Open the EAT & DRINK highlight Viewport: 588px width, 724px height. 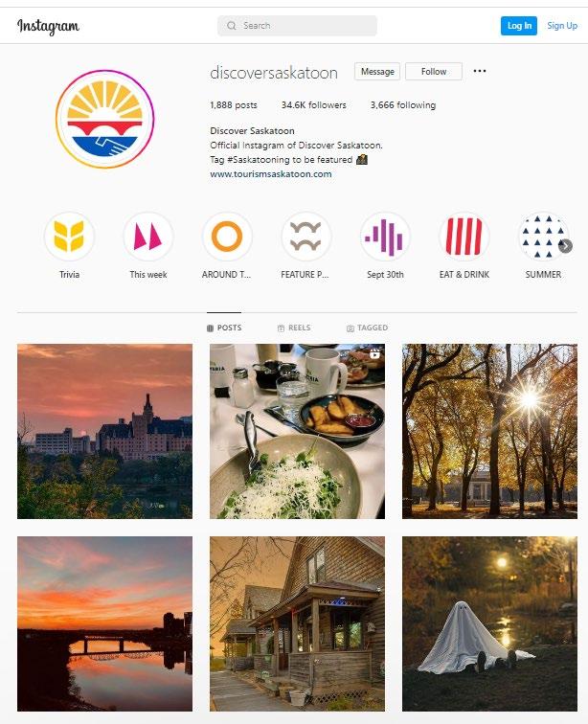pos(464,236)
